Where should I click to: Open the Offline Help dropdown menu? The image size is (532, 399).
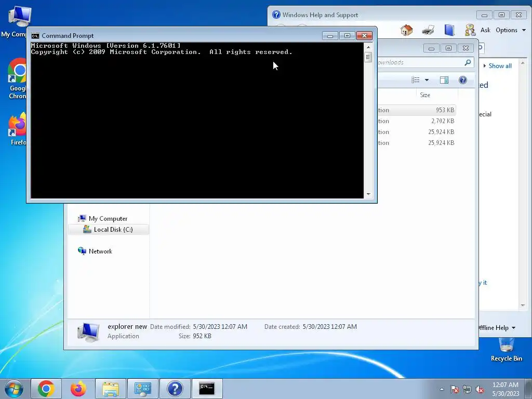(x=497, y=328)
